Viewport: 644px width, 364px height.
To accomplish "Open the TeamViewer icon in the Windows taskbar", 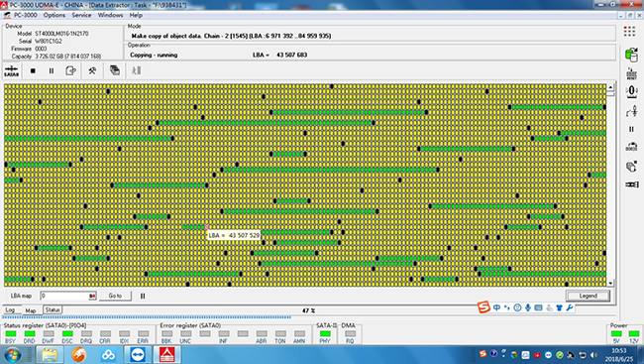I will (138, 354).
